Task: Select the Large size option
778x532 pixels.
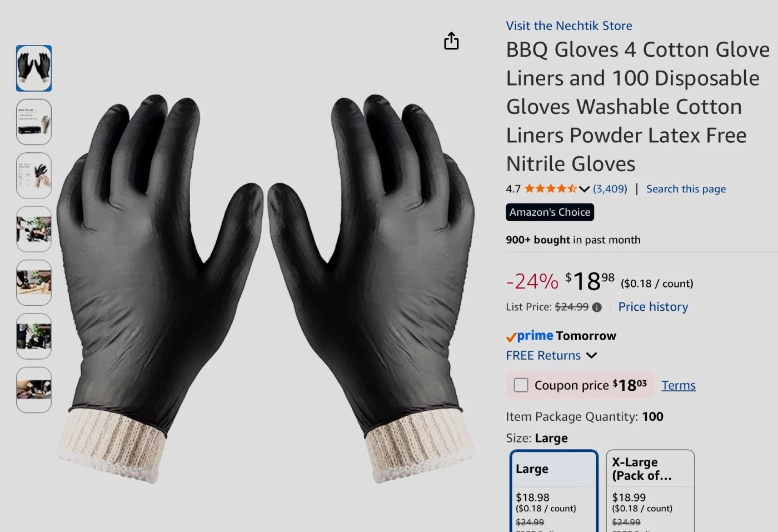Action: (554, 491)
